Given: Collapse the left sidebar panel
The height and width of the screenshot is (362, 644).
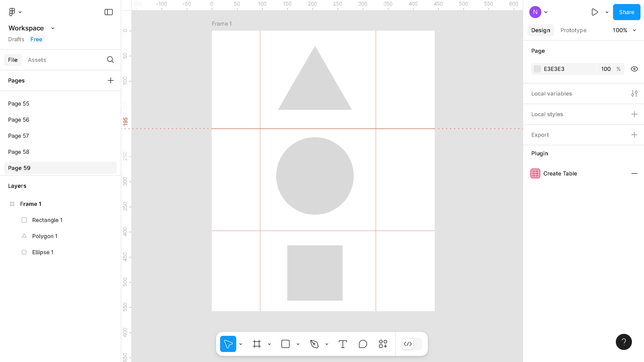Looking at the screenshot, I should click(108, 12).
